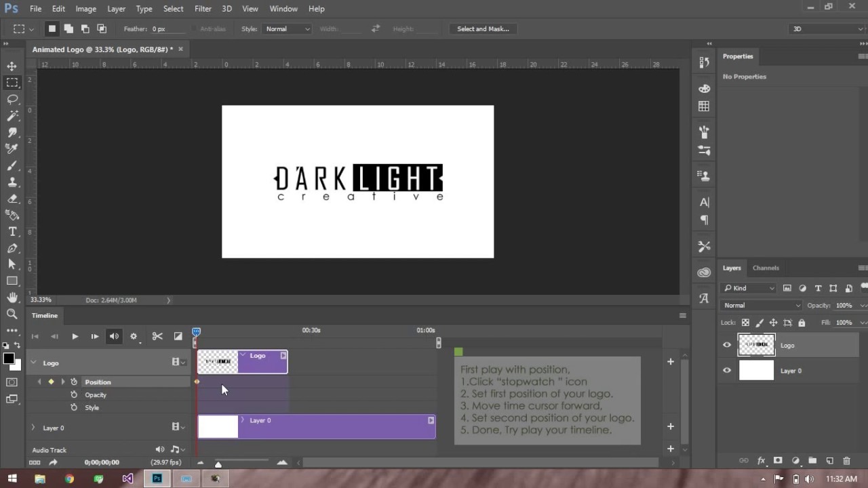This screenshot has height=488, width=868.
Task: Open the Filter menu
Action: point(203,8)
